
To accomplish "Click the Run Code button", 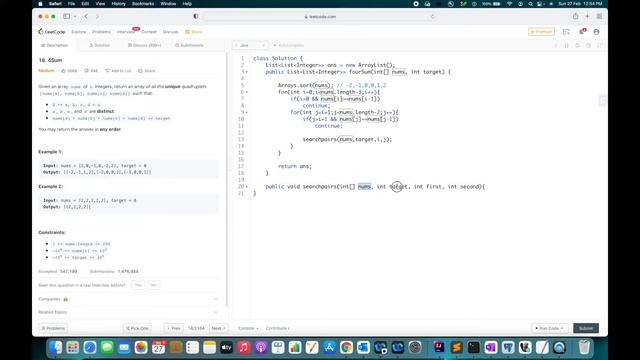I will (550, 328).
